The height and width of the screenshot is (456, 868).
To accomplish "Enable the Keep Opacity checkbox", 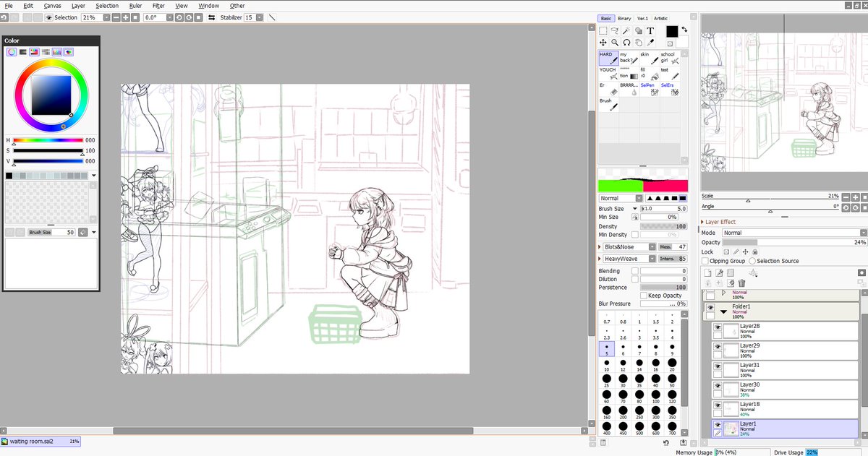I will [644, 296].
